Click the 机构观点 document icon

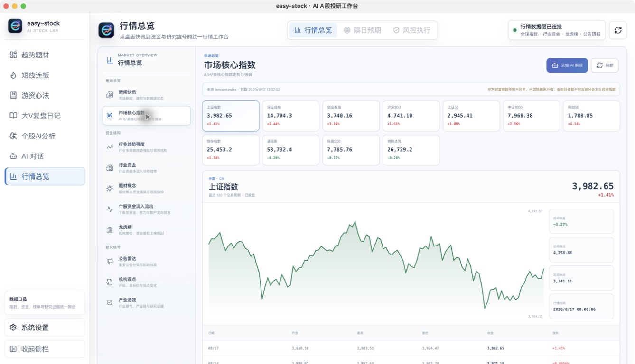pos(110,282)
